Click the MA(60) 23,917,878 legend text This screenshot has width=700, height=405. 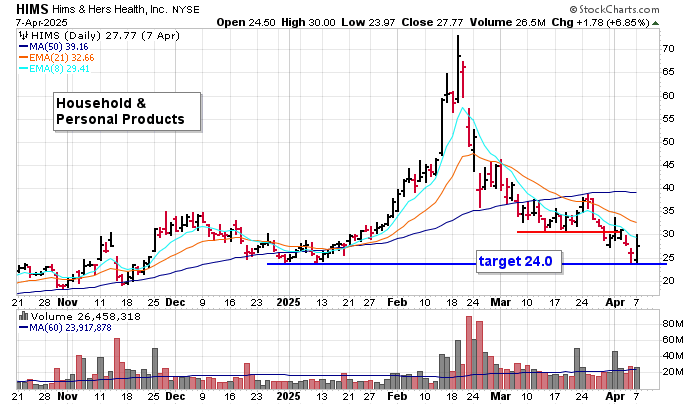tap(70, 328)
